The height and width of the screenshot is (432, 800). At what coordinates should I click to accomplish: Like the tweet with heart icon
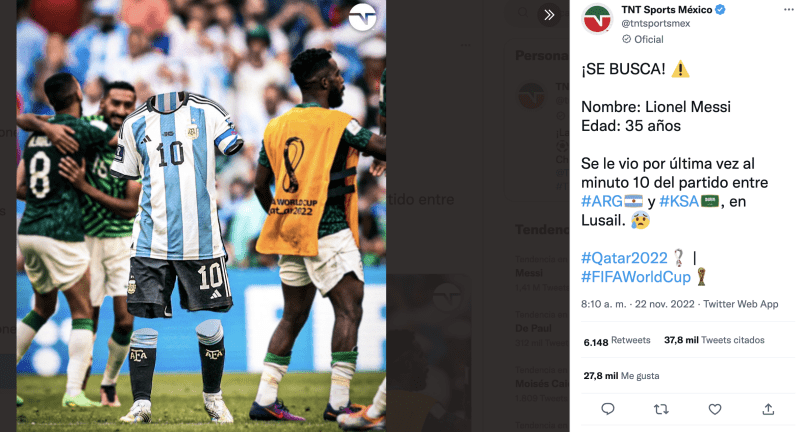click(715, 409)
